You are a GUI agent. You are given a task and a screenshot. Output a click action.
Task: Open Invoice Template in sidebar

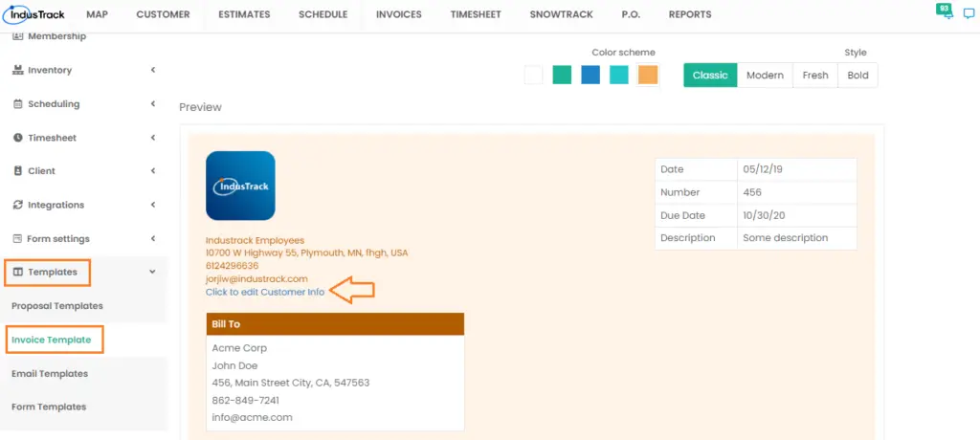coord(52,340)
